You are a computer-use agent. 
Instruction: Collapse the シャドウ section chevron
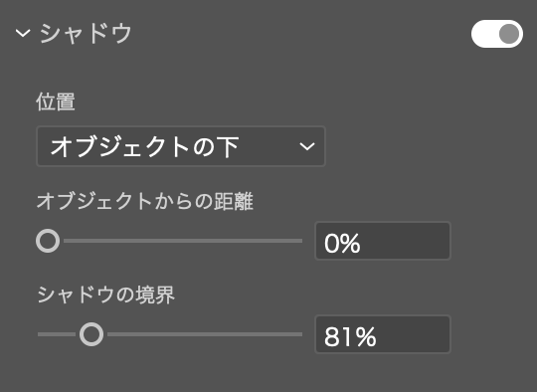pyautogui.click(x=23, y=33)
